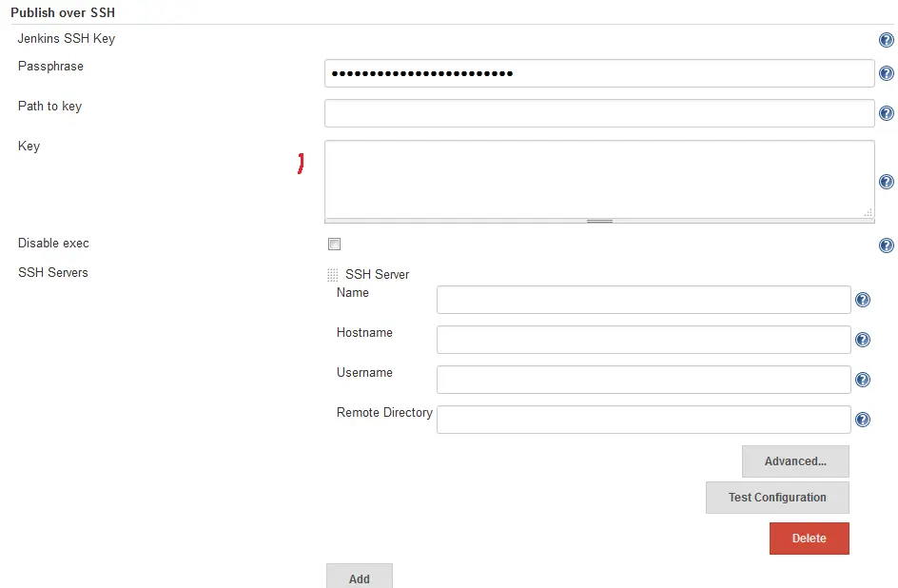
Task: Open help icon beside Passphrase field
Action: click(x=886, y=73)
